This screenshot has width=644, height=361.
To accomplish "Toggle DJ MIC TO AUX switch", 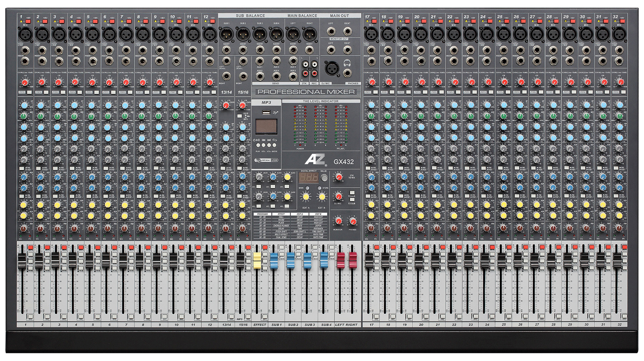I will click(x=352, y=192).
